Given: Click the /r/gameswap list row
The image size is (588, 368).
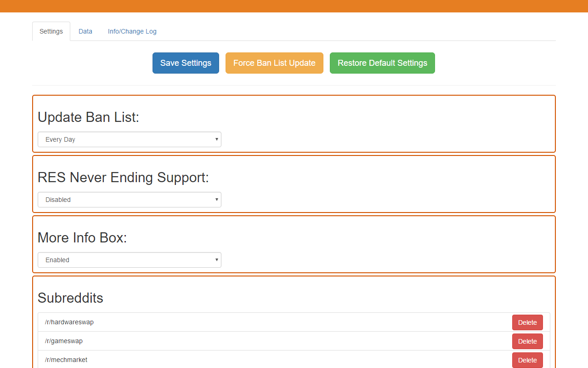Looking at the screenshot, I should 294,341.
